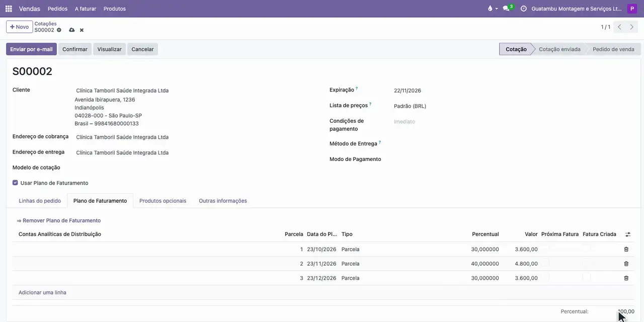644x322 pixels.
Task: Switch to the Produtos opcionais tab
Action: point(163,201)
